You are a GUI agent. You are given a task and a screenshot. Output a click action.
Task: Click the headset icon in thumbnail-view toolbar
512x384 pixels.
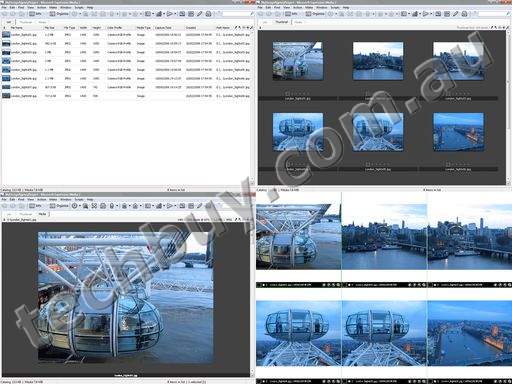pyautogui.click(x=465, y=14)
